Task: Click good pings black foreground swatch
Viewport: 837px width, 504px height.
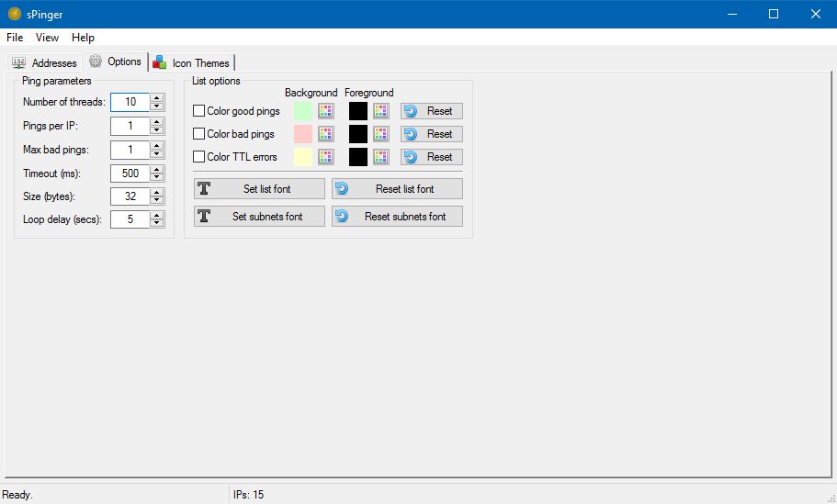Action: [358, 111]
